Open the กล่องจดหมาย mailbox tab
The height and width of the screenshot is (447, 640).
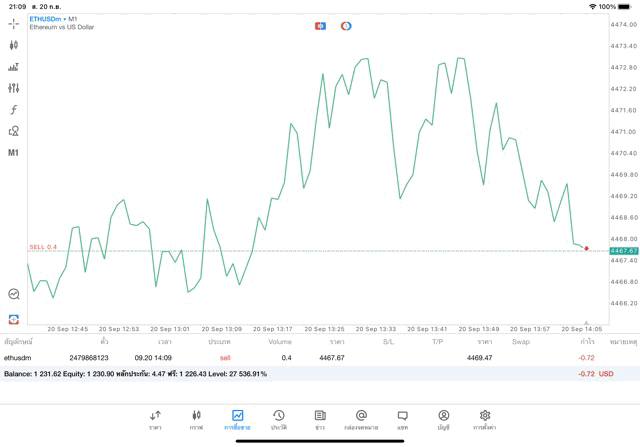[361, 419]
